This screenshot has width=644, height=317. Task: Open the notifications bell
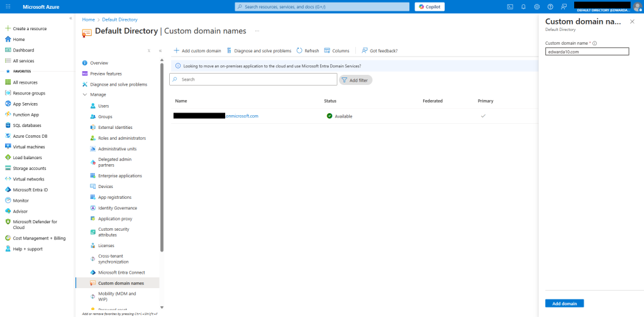coord(523,6)
